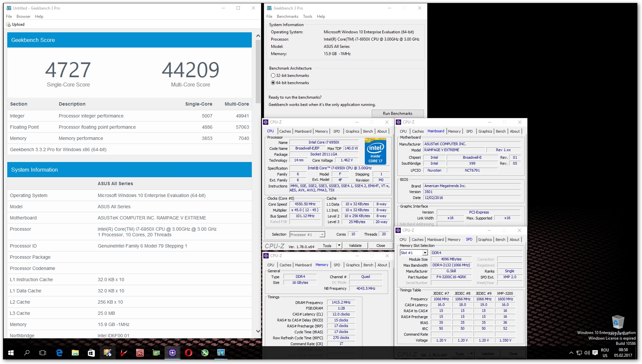Viewport: 642px width, 364px height.
Task: Show hidden system tray icons
Action: coord(571,353)
